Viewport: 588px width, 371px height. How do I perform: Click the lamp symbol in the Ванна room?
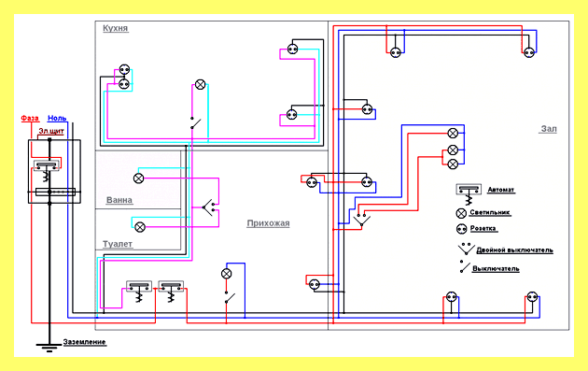pos(139,178)
